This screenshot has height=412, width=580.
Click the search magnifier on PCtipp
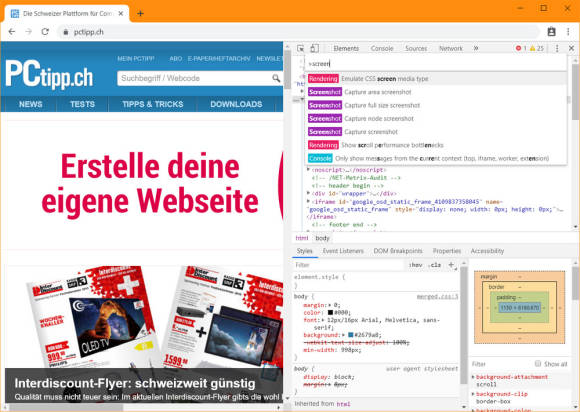[x=276, y=78]
